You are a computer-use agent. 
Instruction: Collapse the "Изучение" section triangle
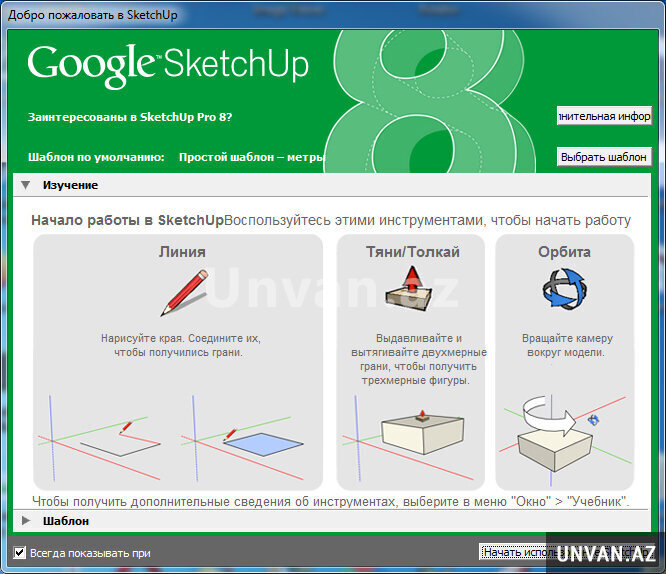[x=25, y=185]
